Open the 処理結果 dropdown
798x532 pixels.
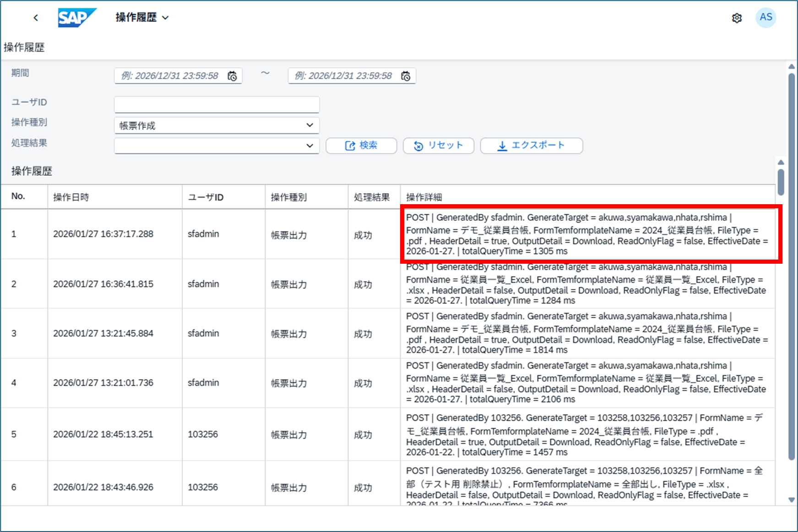click(217, 146)
